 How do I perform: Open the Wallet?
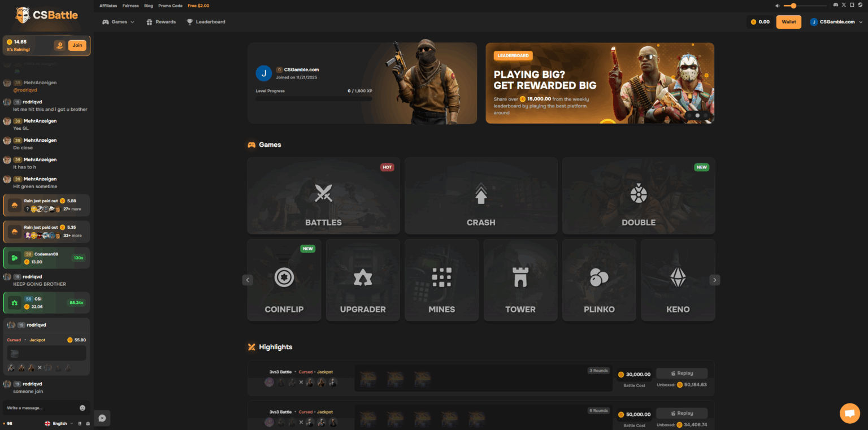[x=788, y=21]
